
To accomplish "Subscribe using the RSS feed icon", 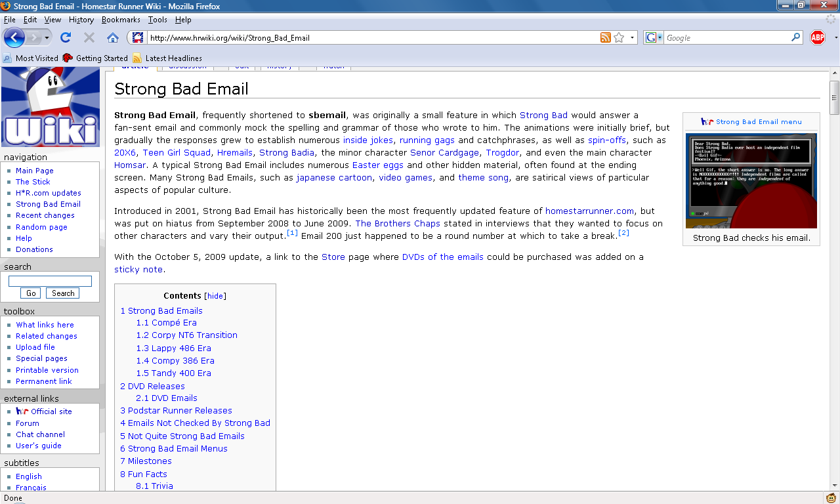I will click(x=606, y=37).
